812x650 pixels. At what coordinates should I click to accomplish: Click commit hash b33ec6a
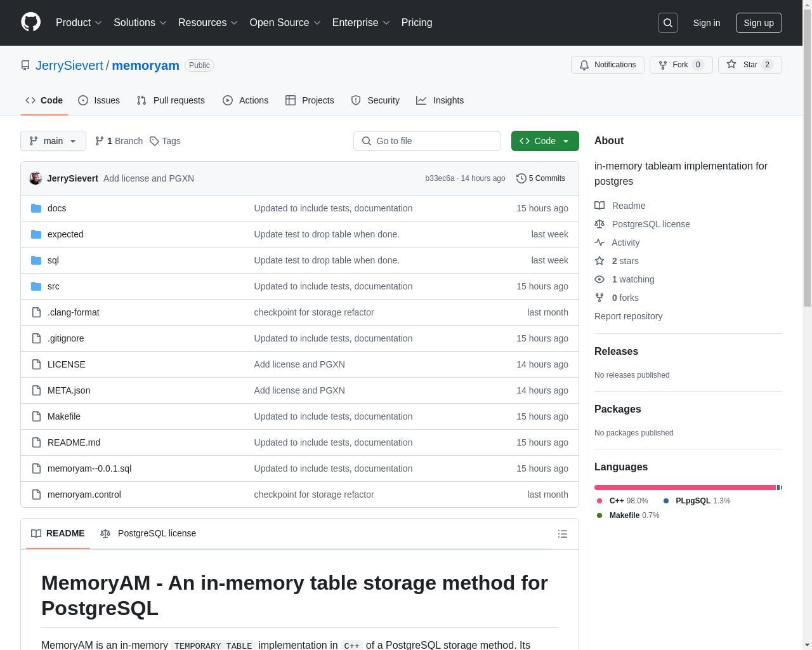tap(440, 178)
